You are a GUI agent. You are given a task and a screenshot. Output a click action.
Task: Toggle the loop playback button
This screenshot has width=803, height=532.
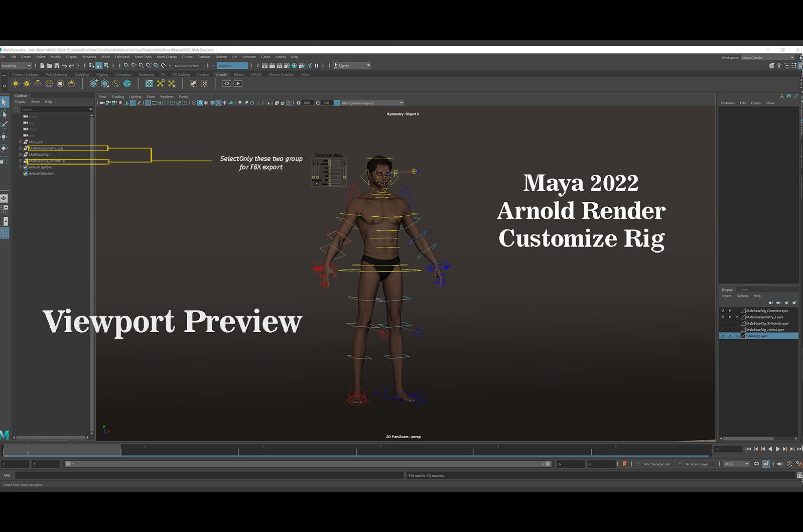click(756, 464)
